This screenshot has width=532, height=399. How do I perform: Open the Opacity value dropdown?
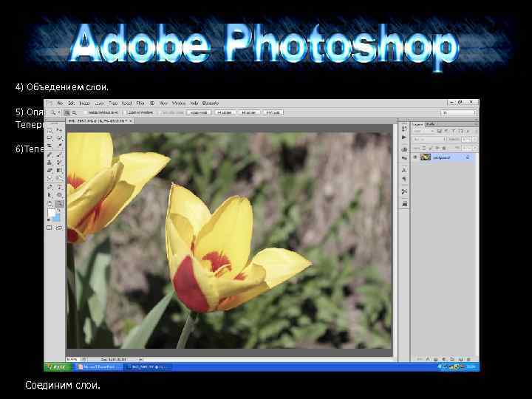point(474,139)
